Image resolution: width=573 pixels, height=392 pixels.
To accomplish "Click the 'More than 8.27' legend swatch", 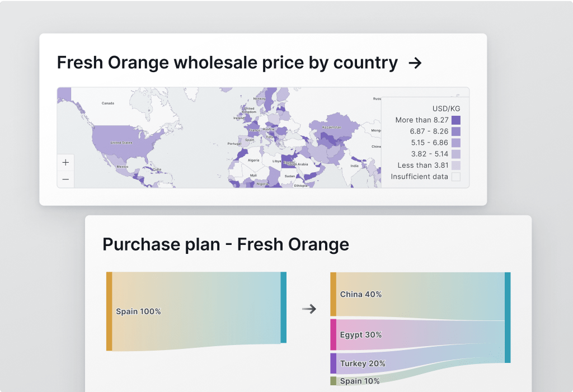I will [455, 120].
